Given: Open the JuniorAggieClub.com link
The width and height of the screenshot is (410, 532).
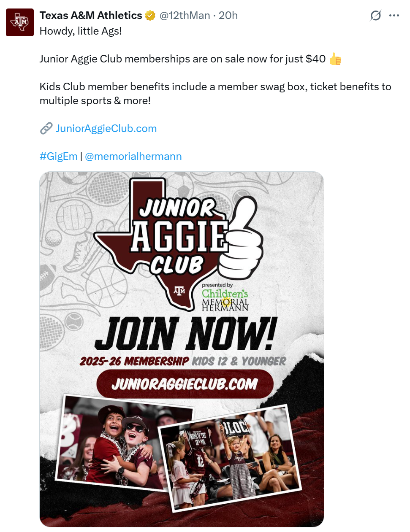Looking at the screenshot, I should (x=106, y=129).
